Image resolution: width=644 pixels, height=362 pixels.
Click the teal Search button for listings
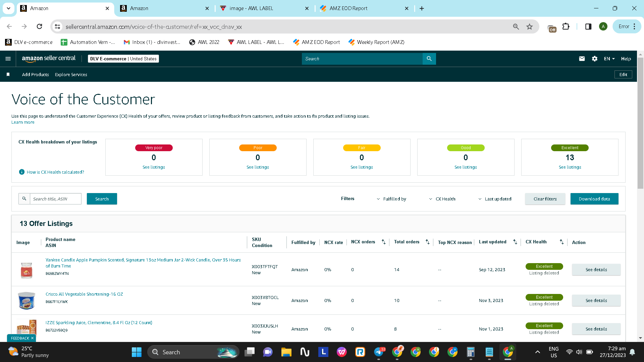102,199
